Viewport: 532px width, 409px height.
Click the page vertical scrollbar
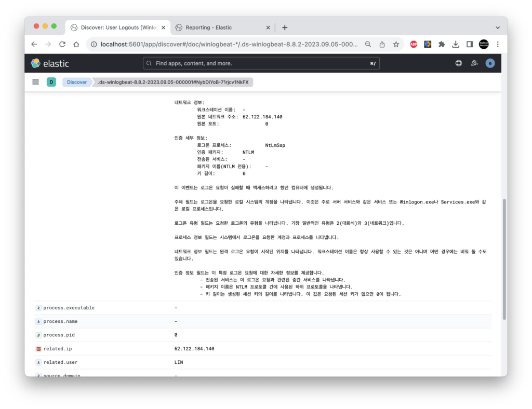[x=503, y=260]
